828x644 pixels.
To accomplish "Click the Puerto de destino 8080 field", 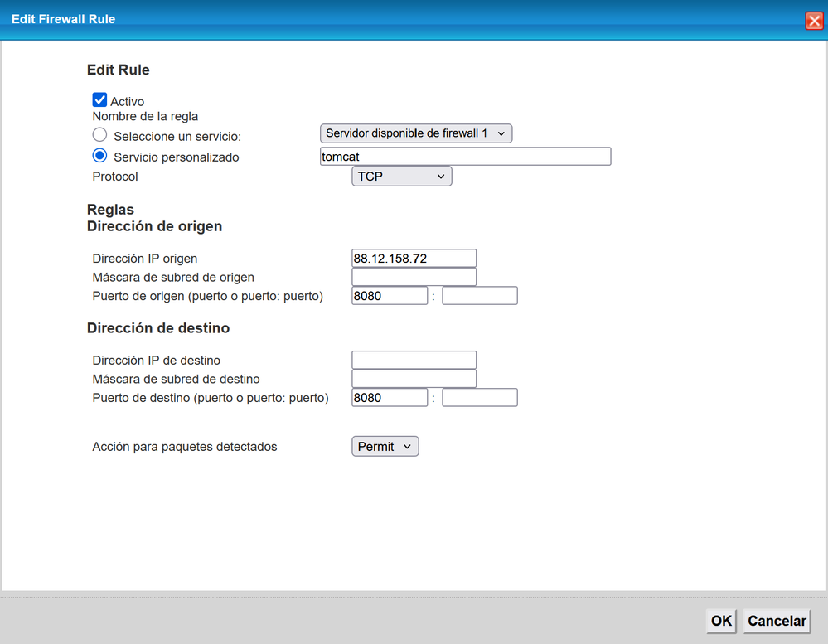I will [389, 397].
